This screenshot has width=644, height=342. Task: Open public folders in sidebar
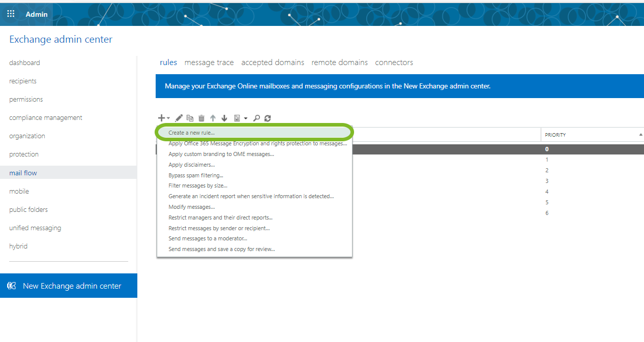28,209
